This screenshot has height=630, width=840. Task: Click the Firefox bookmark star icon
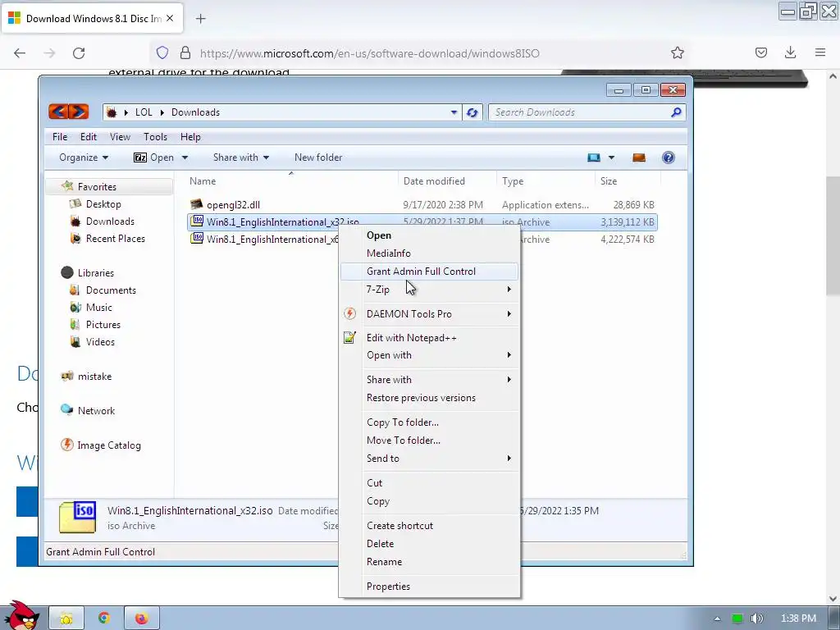[x=677, y=52]
